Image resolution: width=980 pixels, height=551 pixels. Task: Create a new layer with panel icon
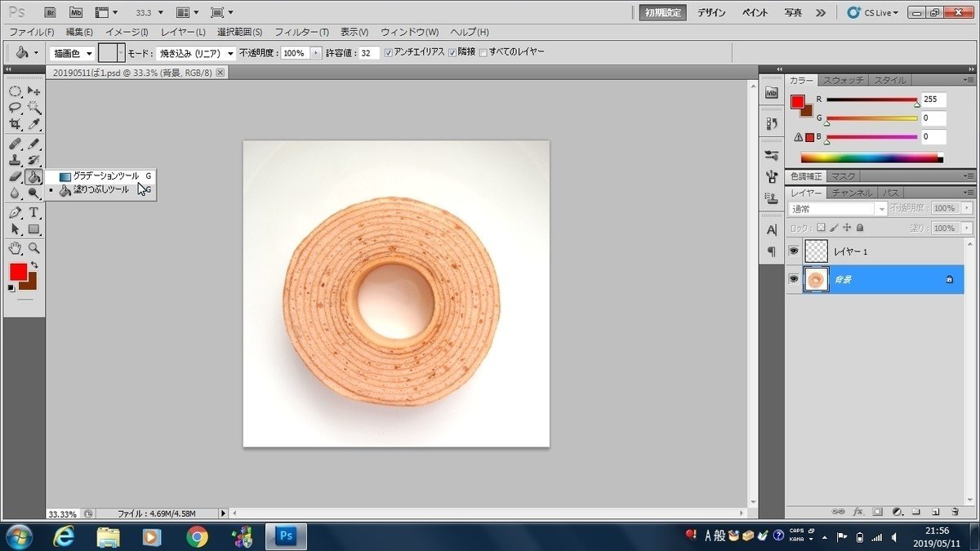click(x=935, y=512)
